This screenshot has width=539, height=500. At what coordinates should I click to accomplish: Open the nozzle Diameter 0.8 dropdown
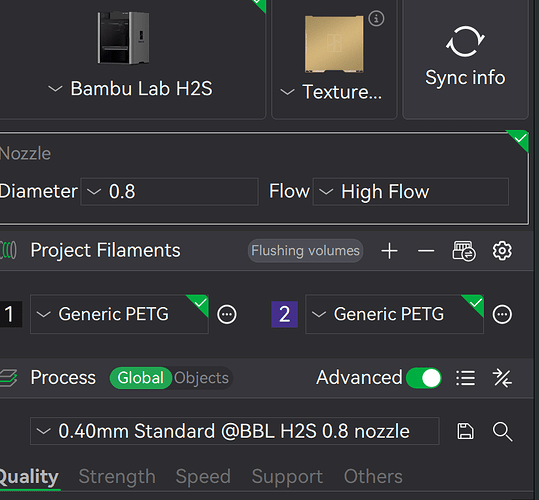coord(169,191)
